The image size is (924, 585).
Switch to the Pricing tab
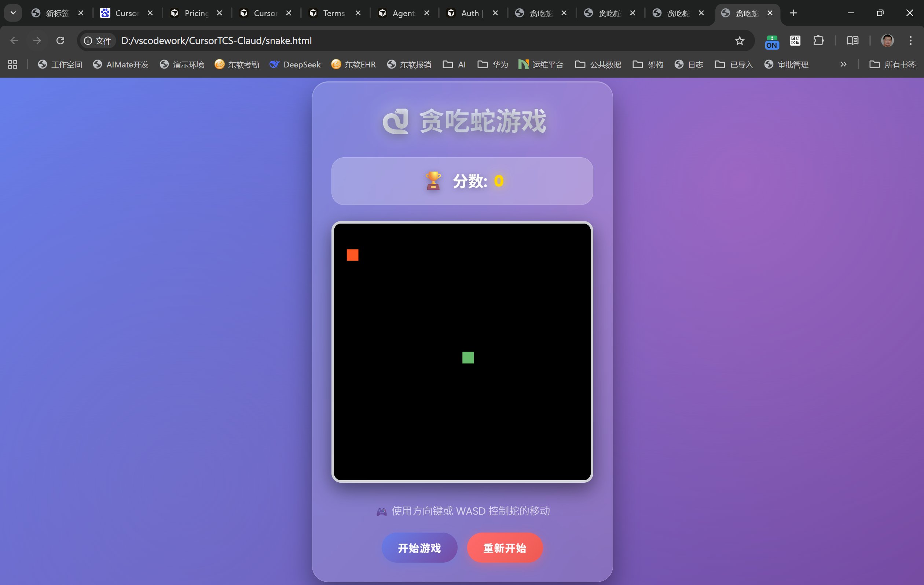pyautogui.click(x=196, y=13)
